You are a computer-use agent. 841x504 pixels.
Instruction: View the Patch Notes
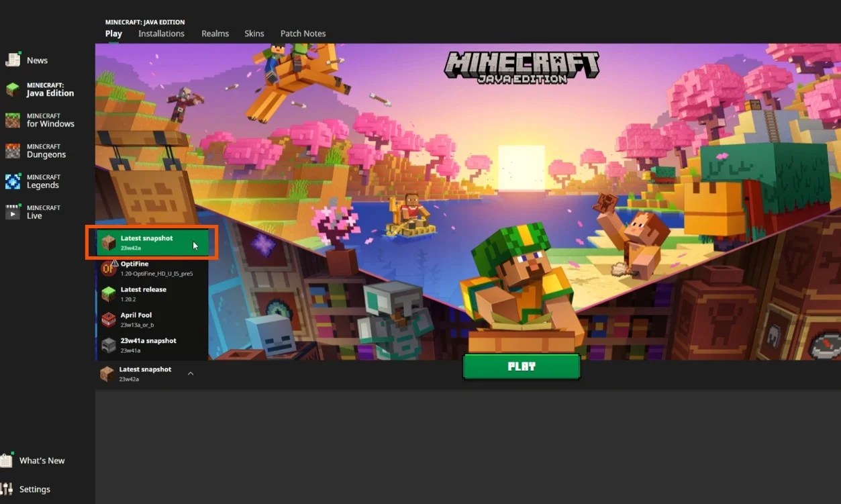(303, 34)
